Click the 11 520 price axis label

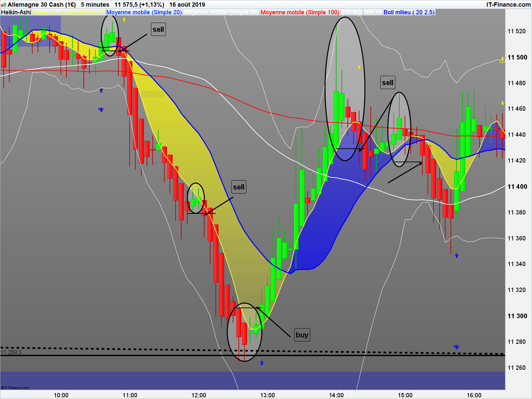(x=517, y=31)
